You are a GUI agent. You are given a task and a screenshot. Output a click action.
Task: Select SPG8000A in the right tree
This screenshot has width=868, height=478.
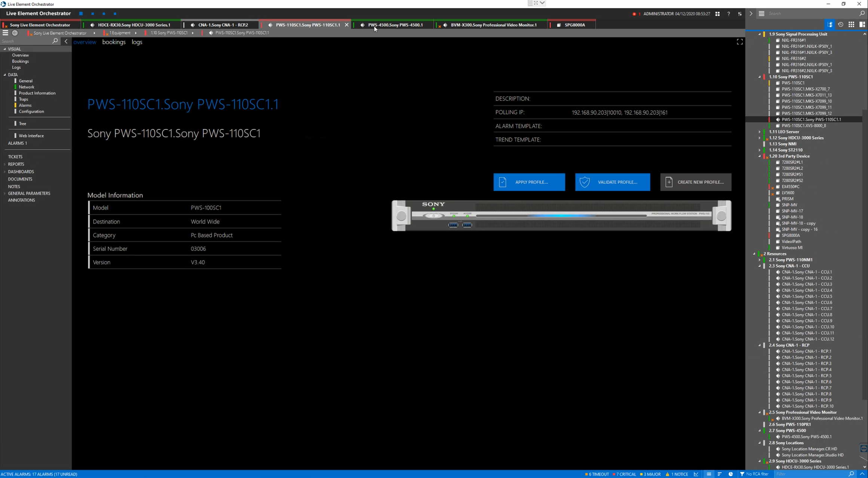tap(791, 236)
